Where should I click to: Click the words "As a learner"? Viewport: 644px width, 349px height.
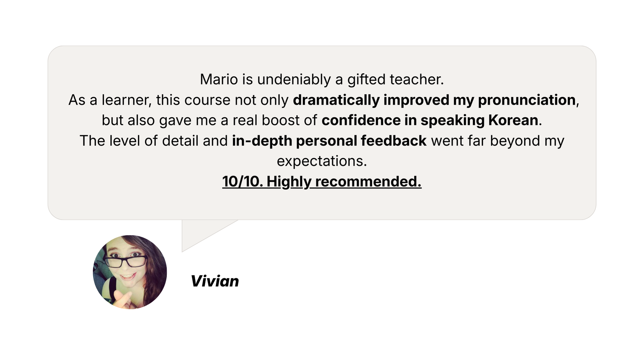tap(109, 100)
